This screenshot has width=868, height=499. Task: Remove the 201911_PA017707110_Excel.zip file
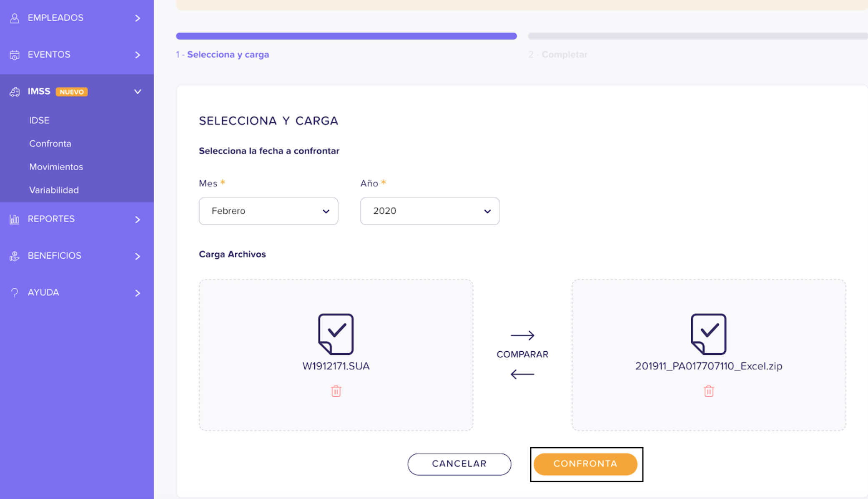709,391
